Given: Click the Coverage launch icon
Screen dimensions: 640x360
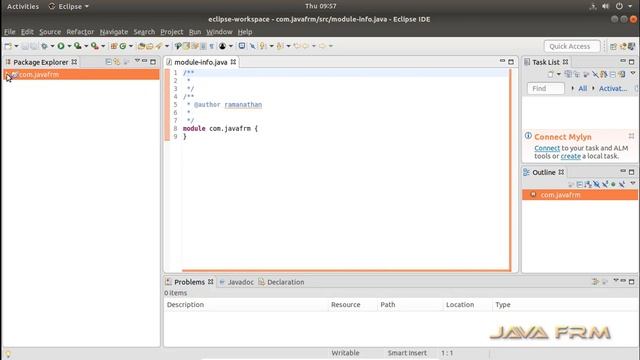Looking at the screenshot, I should click(x=78, y=46).
